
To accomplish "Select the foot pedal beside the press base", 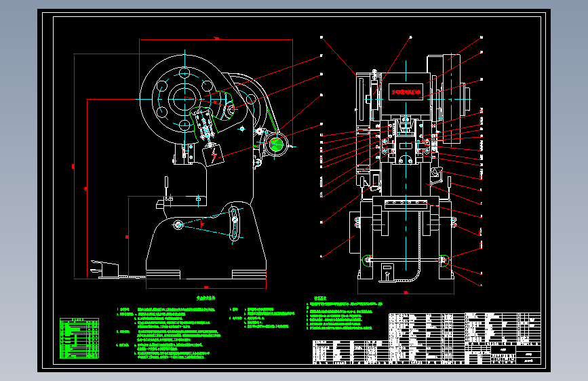I will (105, 269).
